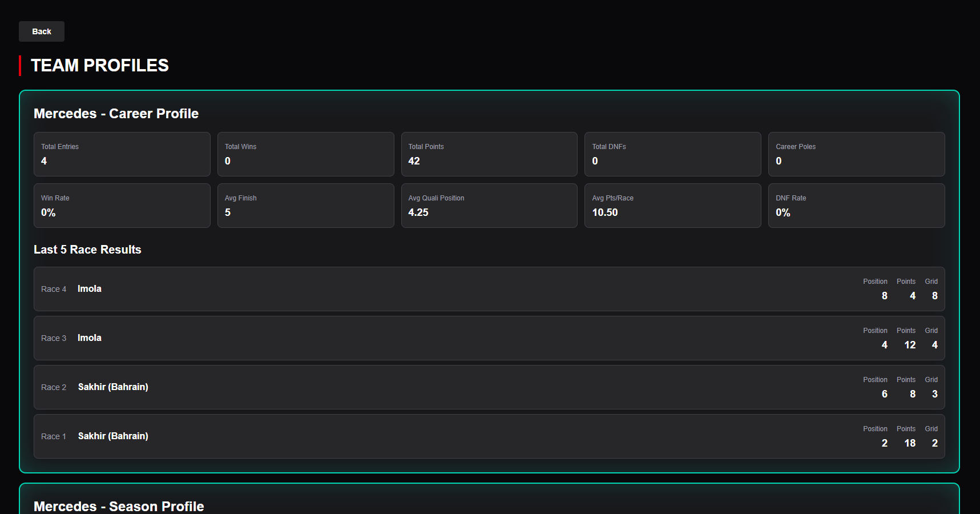Image resolution: width=980 pixels, height=514 pixels.
Task: Click Race 3 points value 12
Action: 910,345
